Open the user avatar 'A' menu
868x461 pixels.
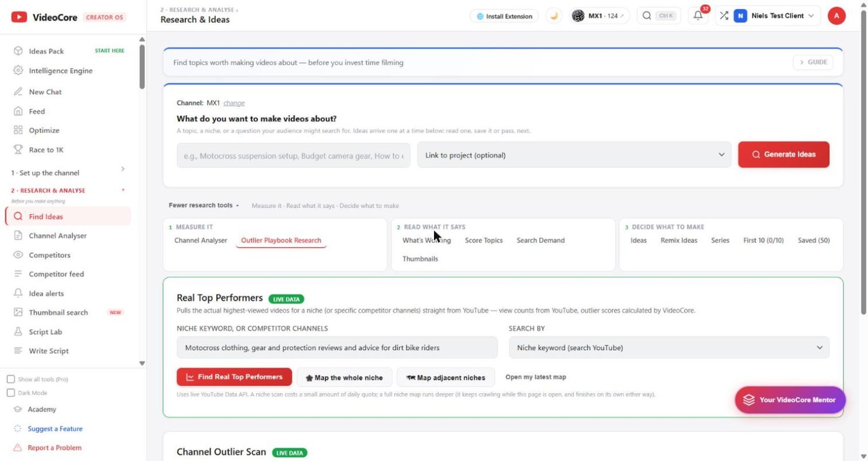pos(836,16)
